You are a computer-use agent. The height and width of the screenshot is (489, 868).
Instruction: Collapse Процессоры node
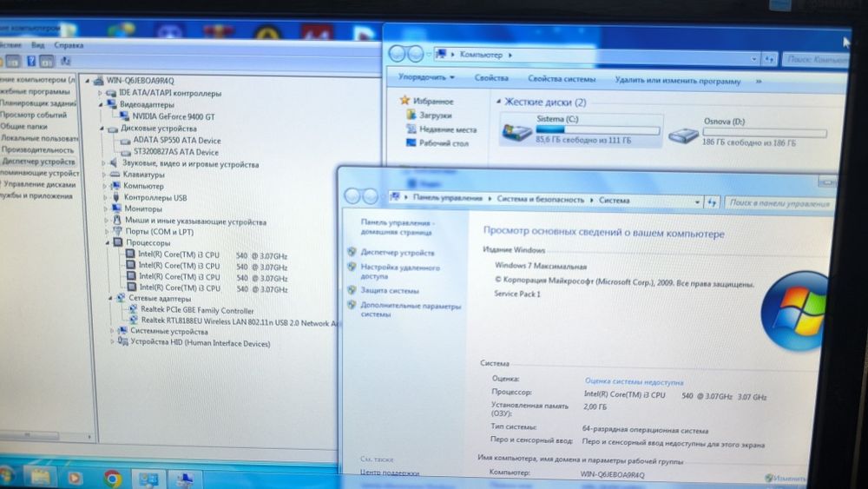click(107, 242)
